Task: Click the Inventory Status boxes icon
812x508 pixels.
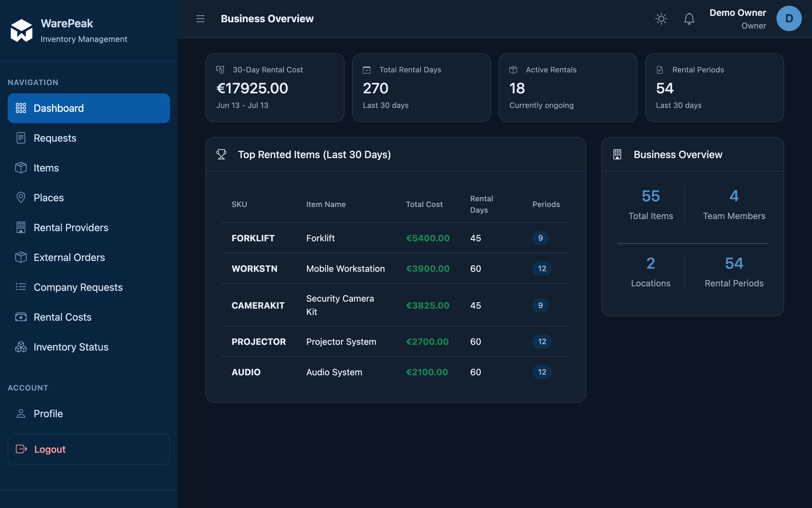Action: [21, 347]
